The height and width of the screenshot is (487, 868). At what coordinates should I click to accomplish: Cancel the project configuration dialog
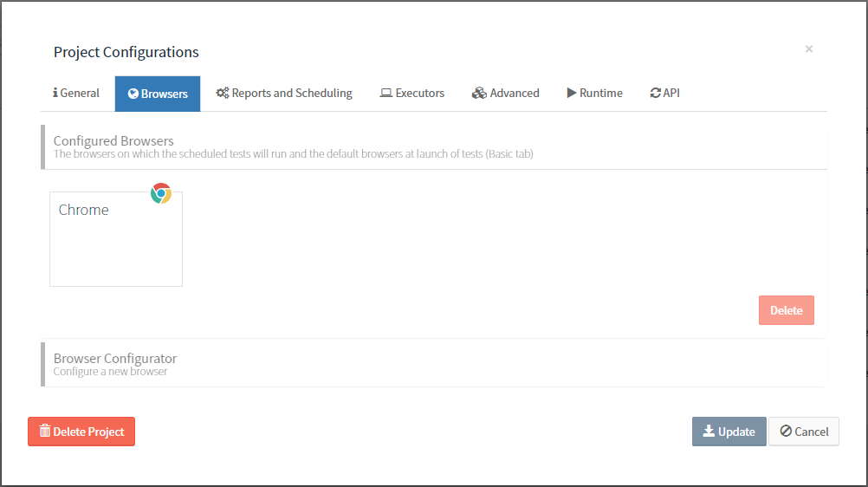click(x=804, y=432)
